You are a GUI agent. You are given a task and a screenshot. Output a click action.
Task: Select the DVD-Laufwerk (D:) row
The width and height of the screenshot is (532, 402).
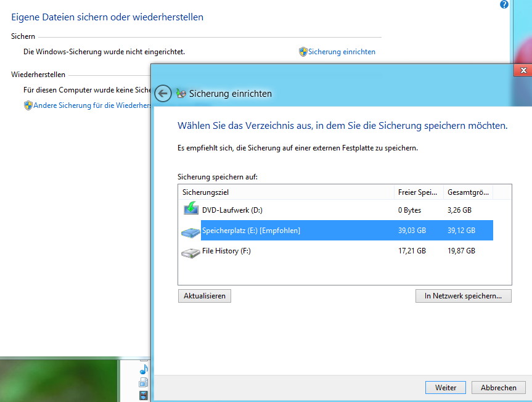point(336,210)
